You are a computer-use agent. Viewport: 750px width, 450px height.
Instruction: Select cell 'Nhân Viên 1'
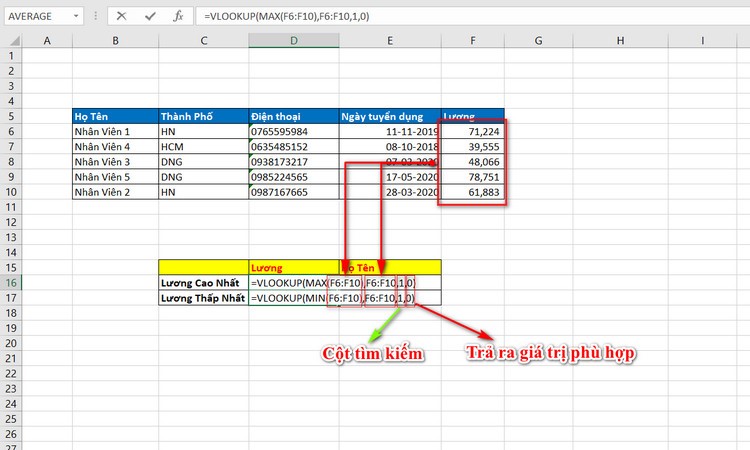(x=115, y=132)
